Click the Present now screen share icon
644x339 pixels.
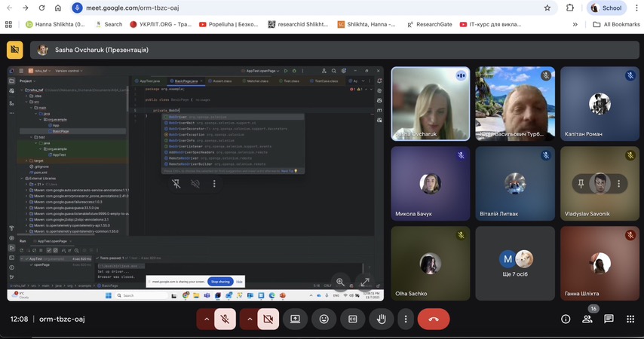(x=296, y=319)
